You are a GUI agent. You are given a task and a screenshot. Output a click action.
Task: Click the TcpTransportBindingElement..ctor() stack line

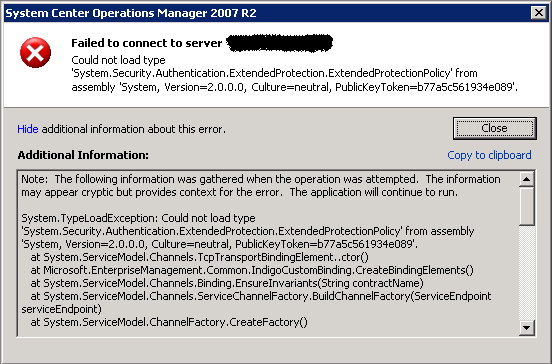[199, 257]
